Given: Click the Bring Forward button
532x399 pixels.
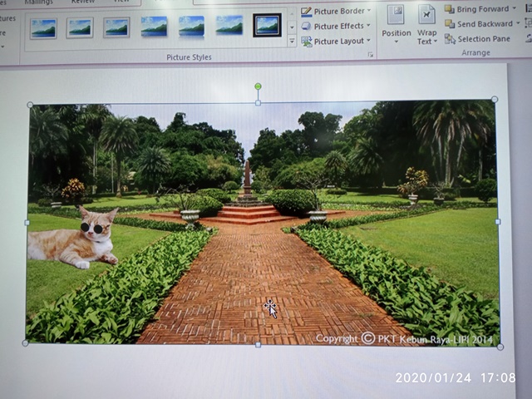Looking at the screenshot, I should [x=476, y=9].
